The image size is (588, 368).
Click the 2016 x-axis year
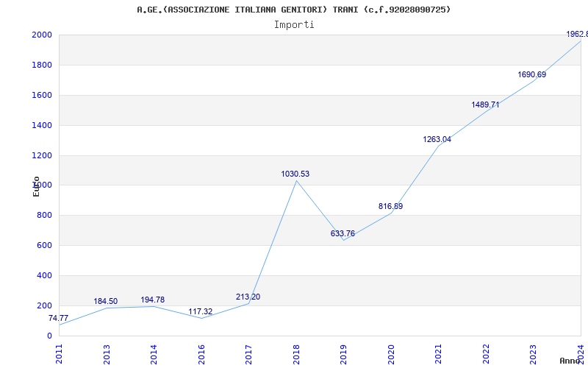201,354
